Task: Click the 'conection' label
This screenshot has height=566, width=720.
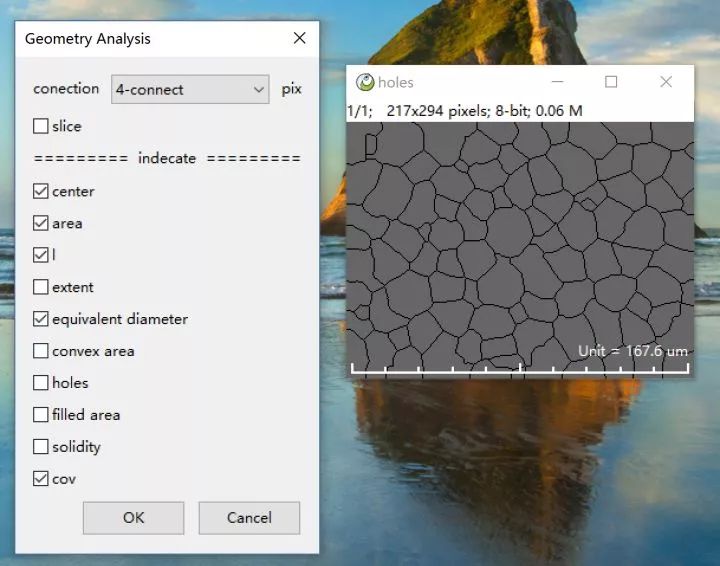Action: [x=66, y=88]
